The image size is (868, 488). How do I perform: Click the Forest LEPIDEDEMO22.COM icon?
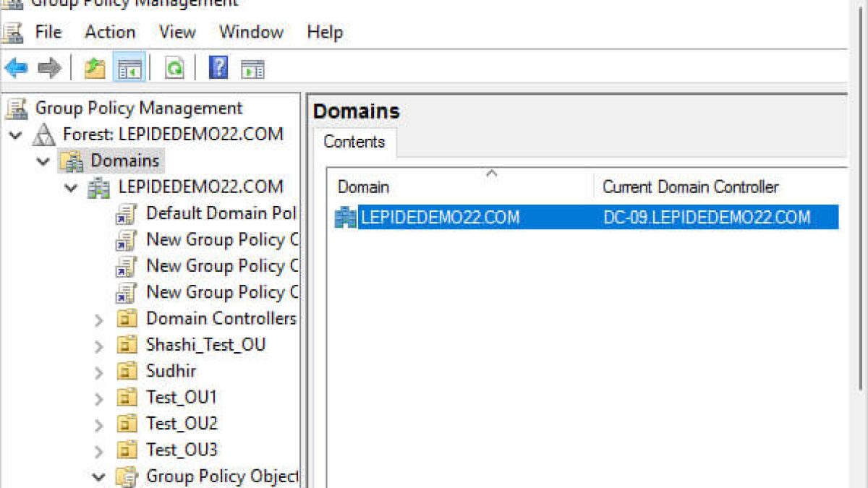coord(44,134)
